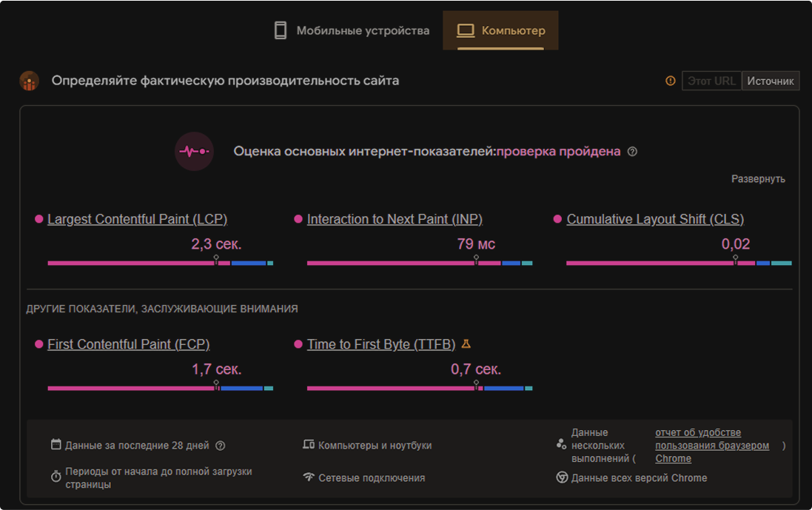
Task: Click the laptop icon on Компьютер tab
Action: 466,30
